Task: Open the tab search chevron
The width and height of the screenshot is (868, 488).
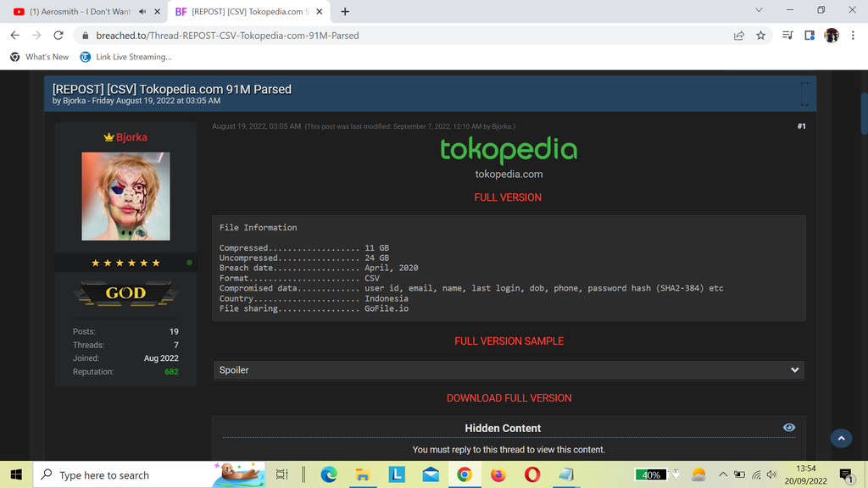Action: tap(759, 11)
